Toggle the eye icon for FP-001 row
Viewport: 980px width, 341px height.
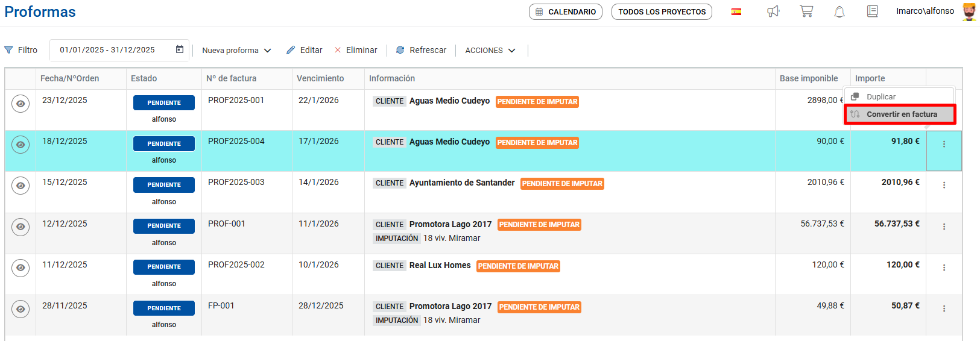21,309
